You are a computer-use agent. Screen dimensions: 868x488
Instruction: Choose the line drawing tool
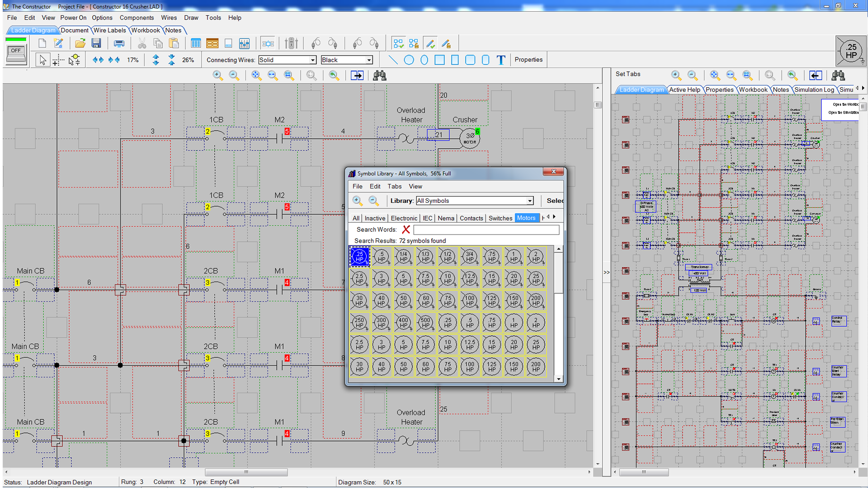click(x=393, y=60)
